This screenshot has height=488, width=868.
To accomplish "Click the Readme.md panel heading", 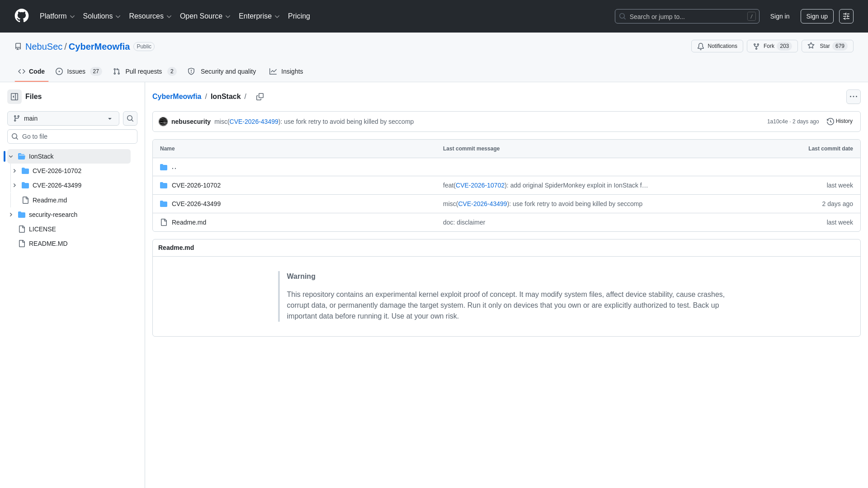I will point(176,248).
